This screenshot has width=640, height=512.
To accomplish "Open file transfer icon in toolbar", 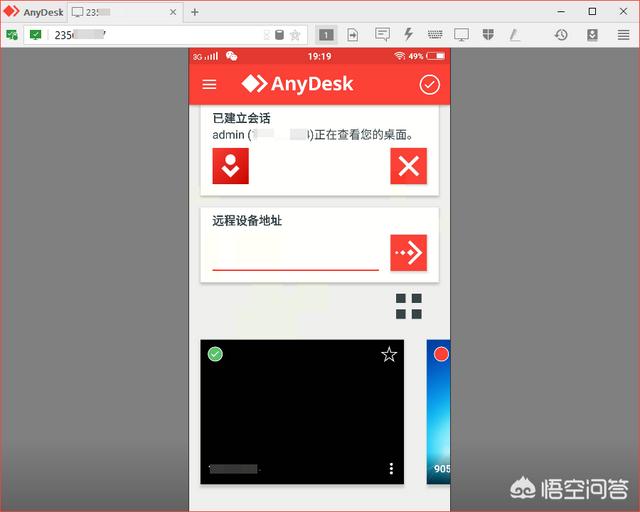I will 353,35.
